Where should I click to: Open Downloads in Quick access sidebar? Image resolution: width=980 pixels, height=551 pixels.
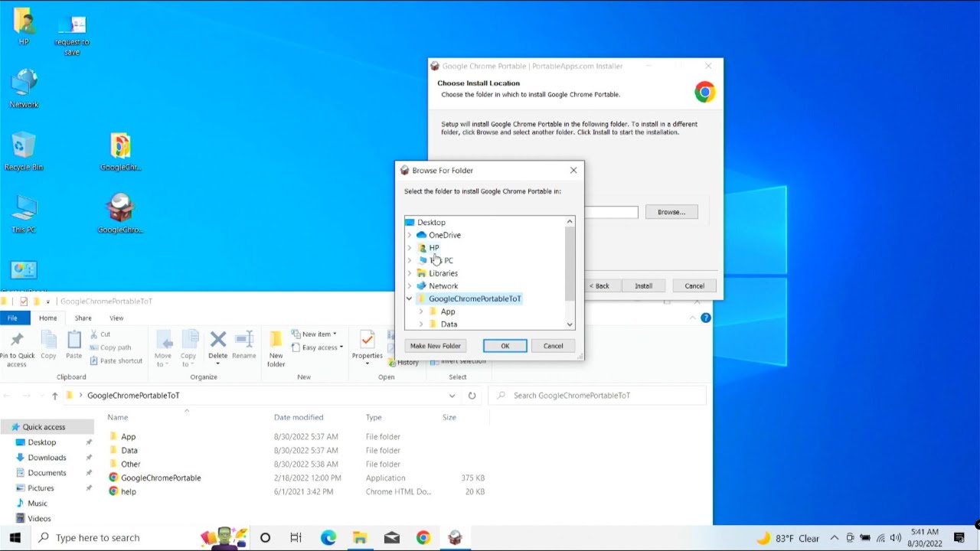(47, 458)
